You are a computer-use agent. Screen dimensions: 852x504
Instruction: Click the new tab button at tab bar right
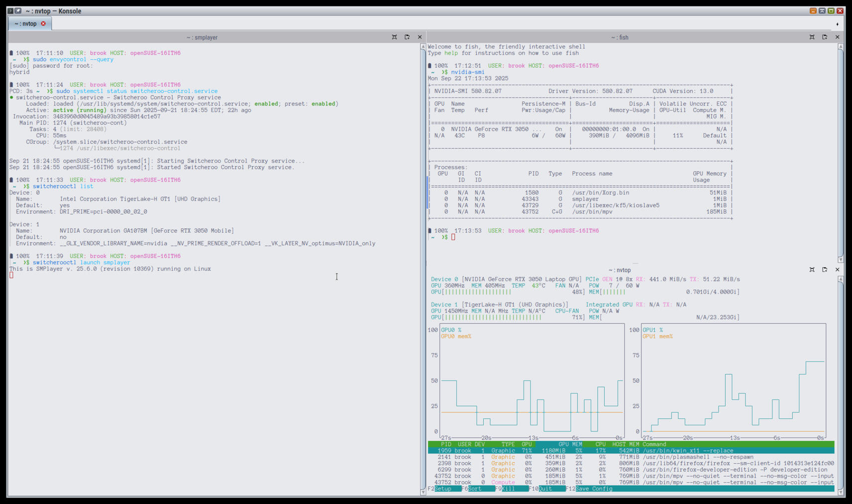(x=837, y=24)
